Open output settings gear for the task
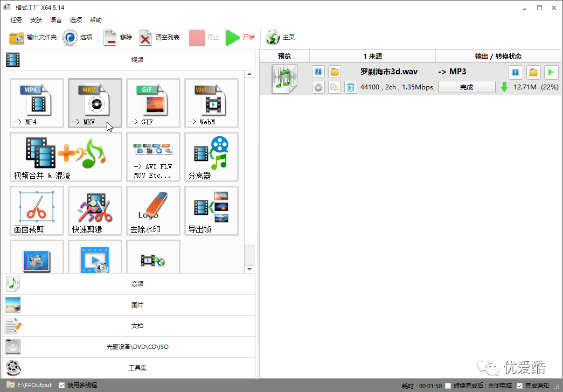The width and height of the screenshot is (563, 392). [318, 87]
